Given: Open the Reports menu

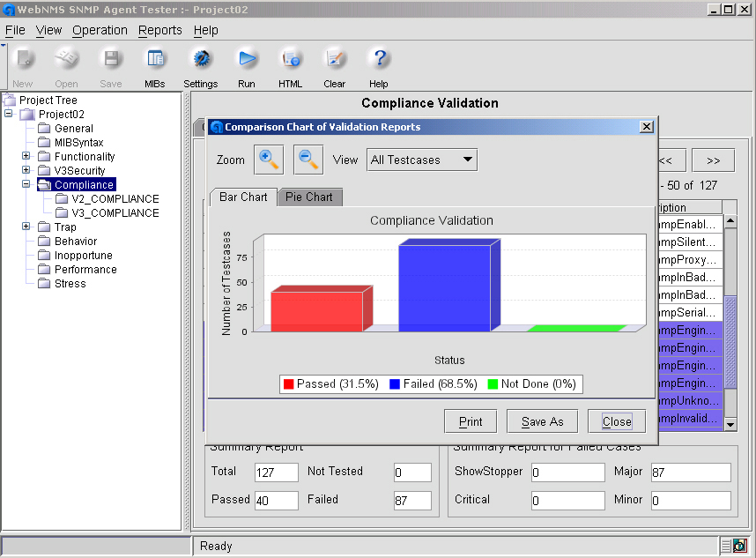Looking at the screenshot, I should 160,30.
